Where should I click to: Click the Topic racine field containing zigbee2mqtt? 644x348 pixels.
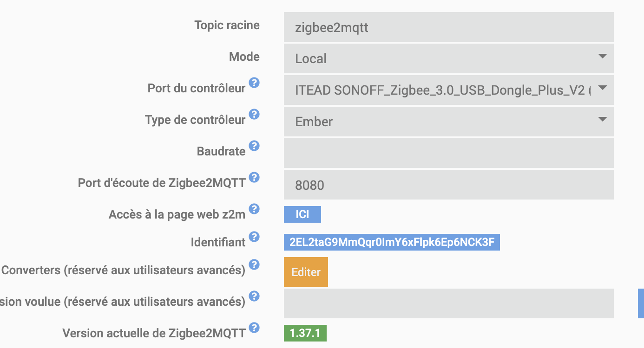[449, 27]
